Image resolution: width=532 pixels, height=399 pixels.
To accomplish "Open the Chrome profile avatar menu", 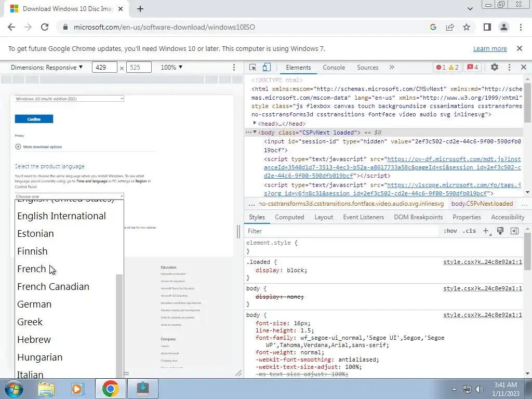I will tap(504, 27).
